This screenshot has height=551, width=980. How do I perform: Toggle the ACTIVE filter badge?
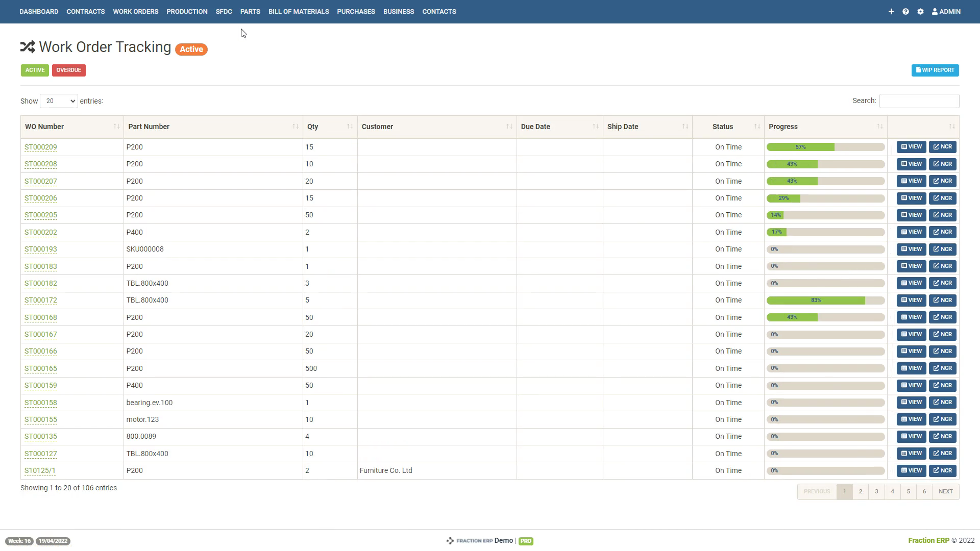(35, 70)
